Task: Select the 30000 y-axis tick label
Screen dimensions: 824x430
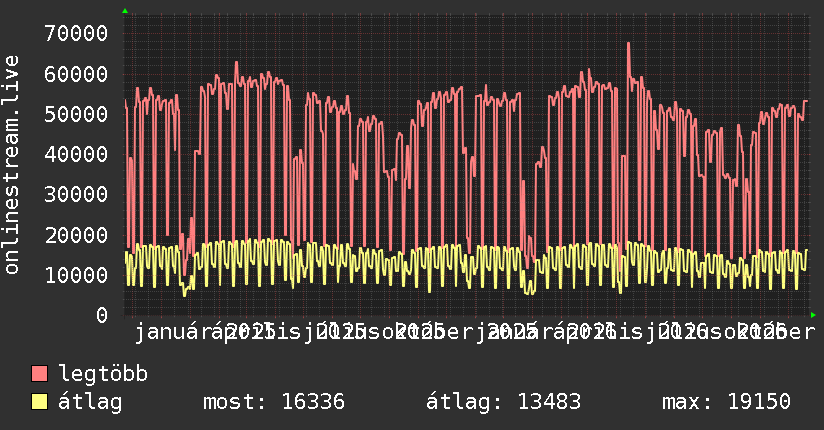Action: (x=76, y=194)
